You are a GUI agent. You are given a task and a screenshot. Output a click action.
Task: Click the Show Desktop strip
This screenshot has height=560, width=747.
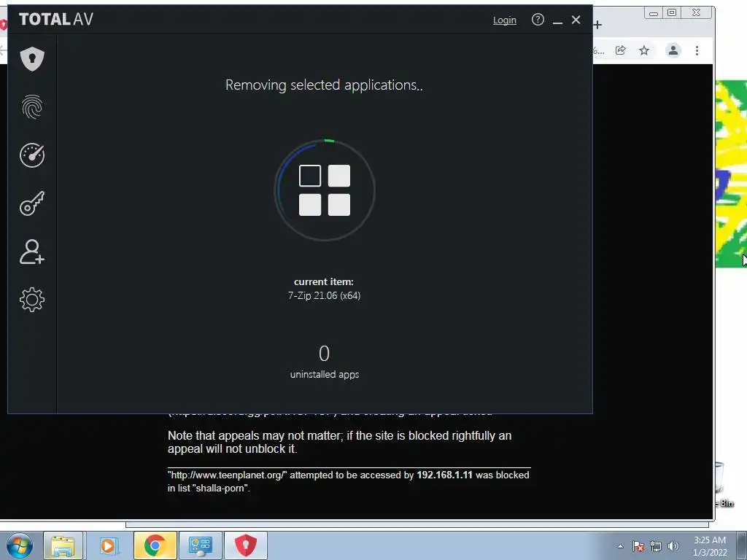pos(742,546)
